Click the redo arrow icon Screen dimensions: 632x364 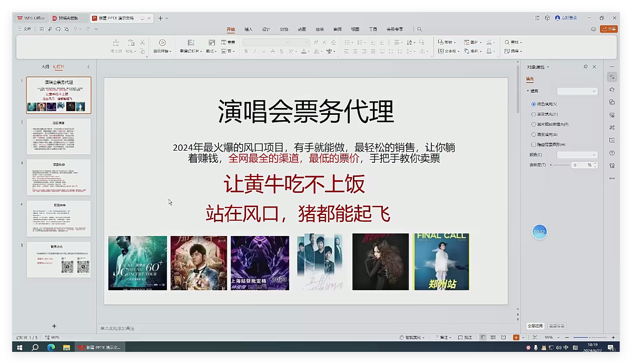tap(87, 29)
